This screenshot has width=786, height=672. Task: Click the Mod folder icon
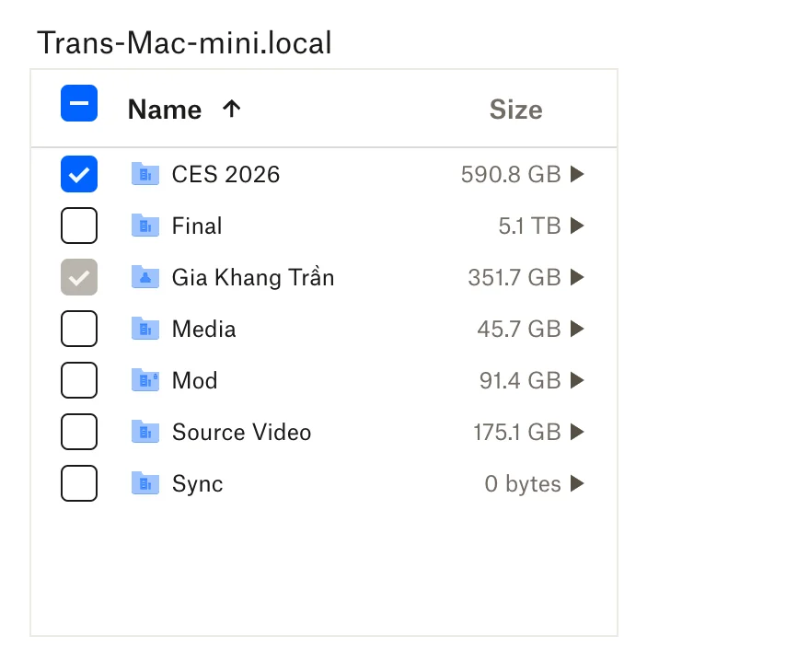click(145, 380)
